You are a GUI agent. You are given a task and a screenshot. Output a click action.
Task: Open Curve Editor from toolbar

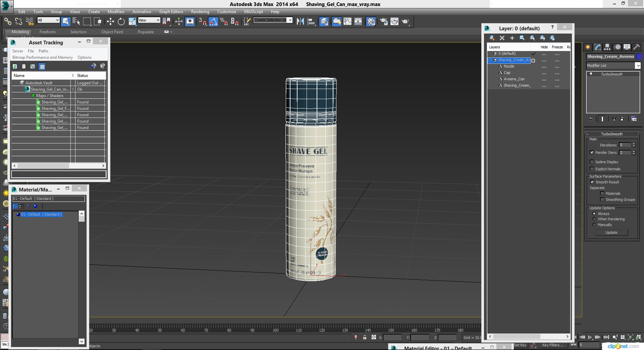[x=347, y=21]
